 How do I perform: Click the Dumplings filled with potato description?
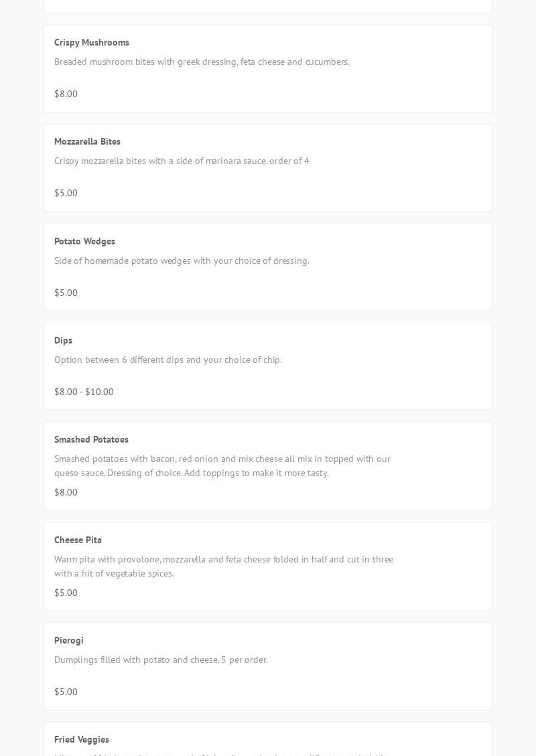161,660
